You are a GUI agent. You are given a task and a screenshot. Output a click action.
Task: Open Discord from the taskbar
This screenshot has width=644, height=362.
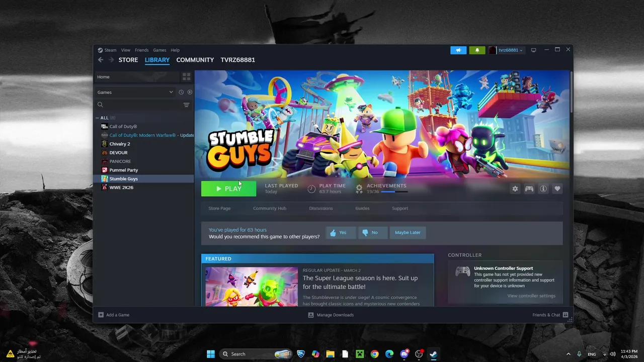coord(404,354)
